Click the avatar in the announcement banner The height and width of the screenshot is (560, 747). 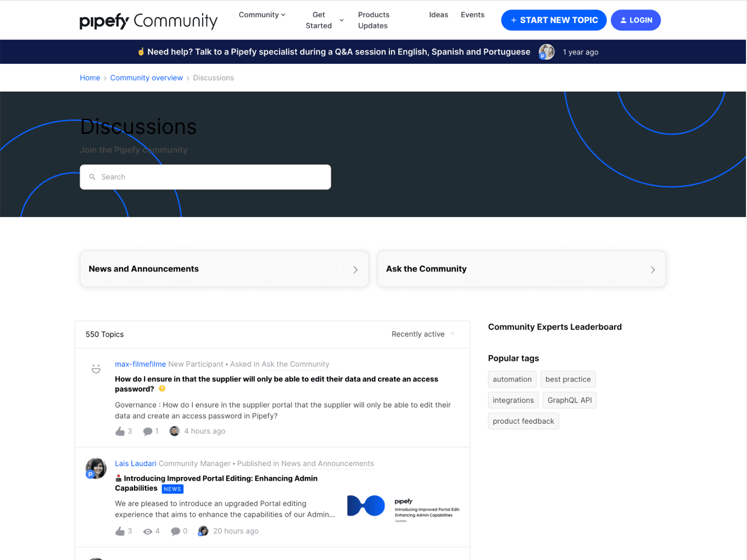(x=546, y=52)
